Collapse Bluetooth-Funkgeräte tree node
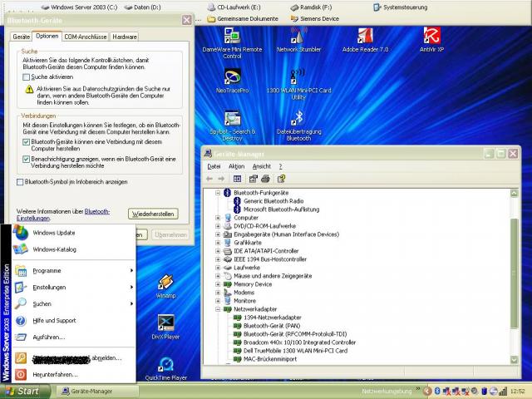Viewport: 532px width, 399px height. 218,193
